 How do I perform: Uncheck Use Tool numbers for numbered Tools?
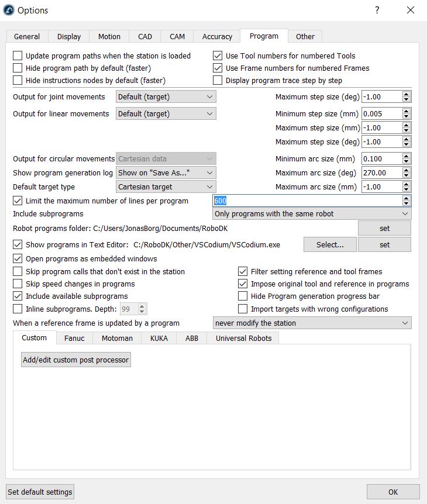218,56
